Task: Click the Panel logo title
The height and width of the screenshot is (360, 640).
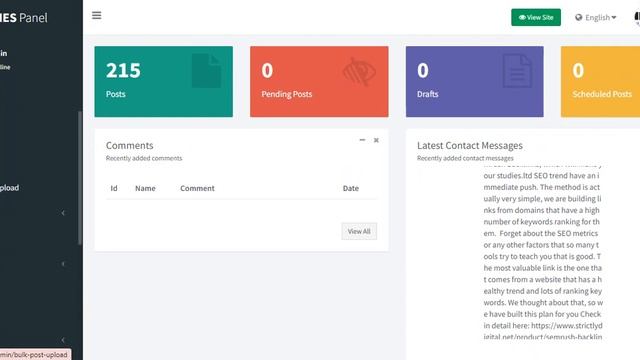Action: tap(24, 18)
